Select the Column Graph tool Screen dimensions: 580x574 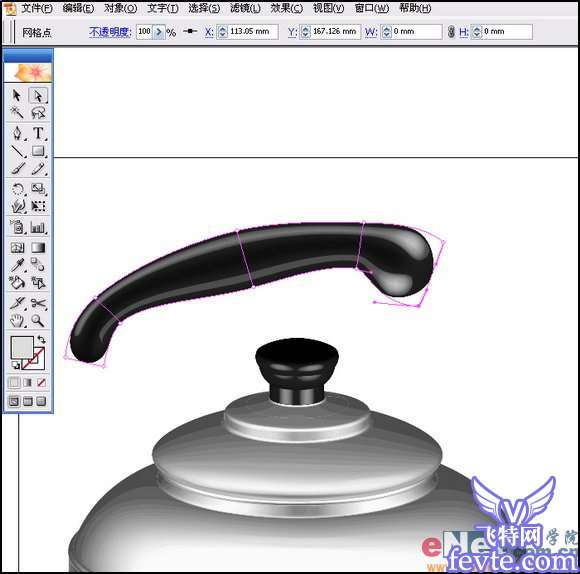coord(38,227)
